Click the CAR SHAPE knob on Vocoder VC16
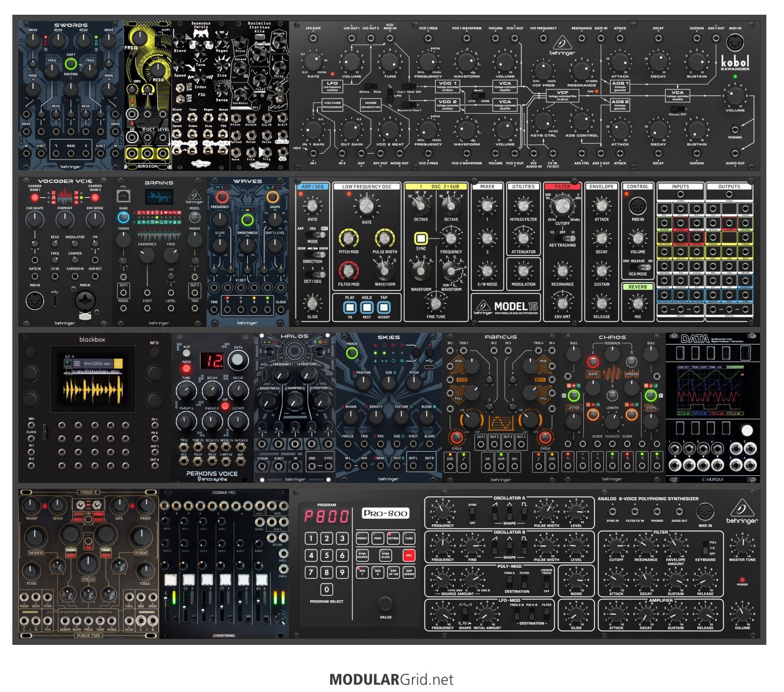 35,220
